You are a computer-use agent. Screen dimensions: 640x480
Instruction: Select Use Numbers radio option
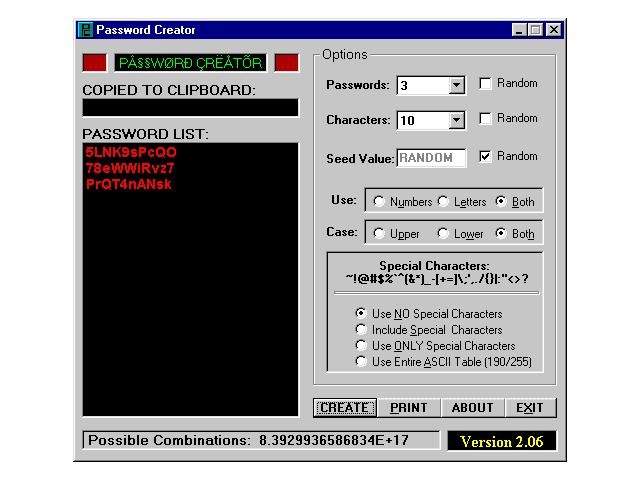pyautogui.click(x=379, y=202)
